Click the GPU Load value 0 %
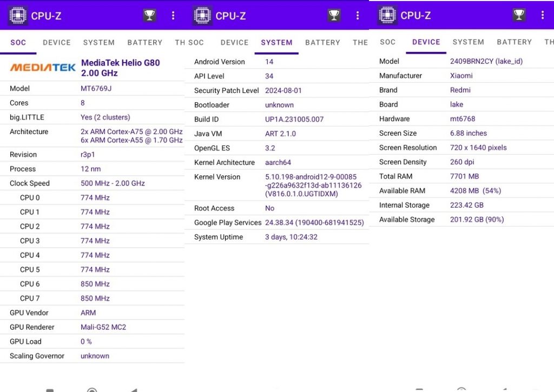554x392 pixels. pos(86,342)
